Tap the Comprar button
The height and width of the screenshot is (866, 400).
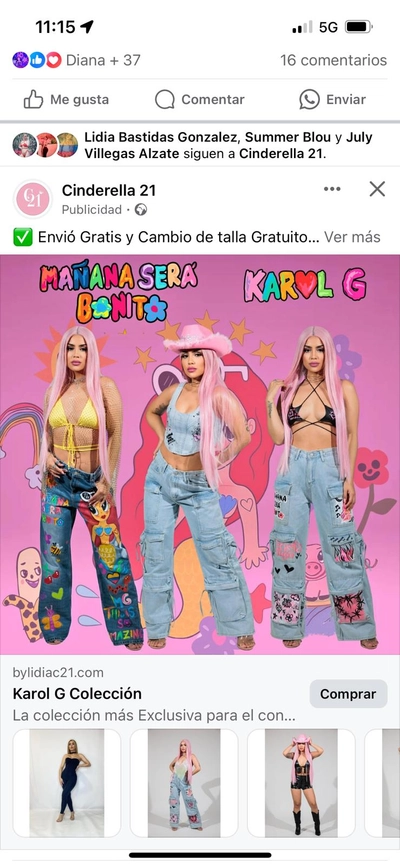click(348, 694)
